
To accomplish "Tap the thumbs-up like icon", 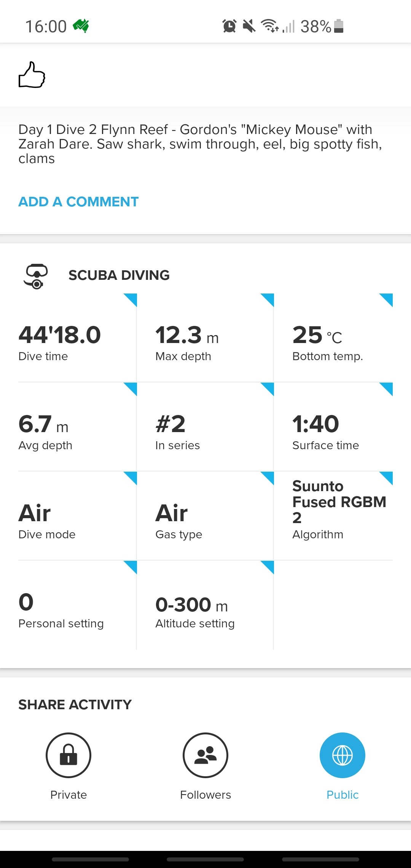I will tap(32, 75).
